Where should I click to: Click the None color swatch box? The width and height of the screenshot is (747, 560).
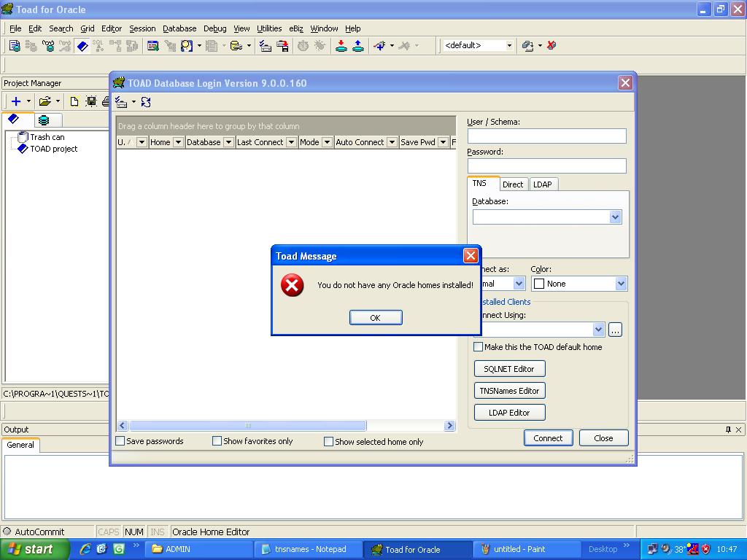pyautogui.click(x=539, y=284)
